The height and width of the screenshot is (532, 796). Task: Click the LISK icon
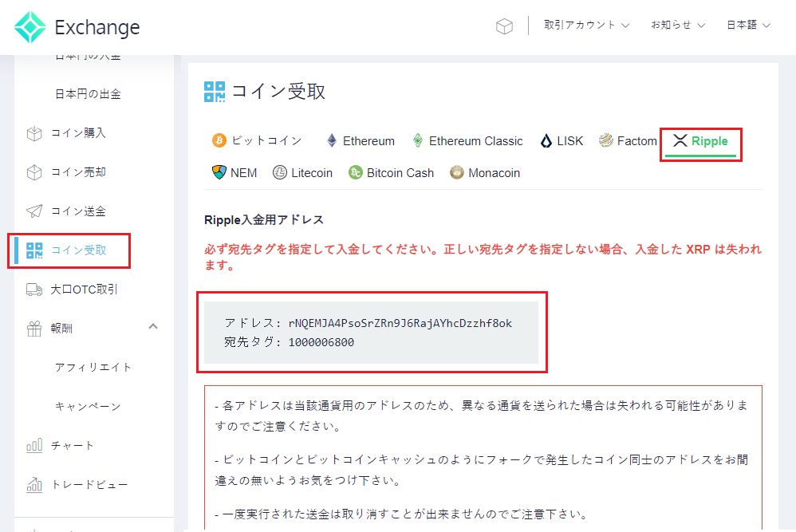[546, 140]
